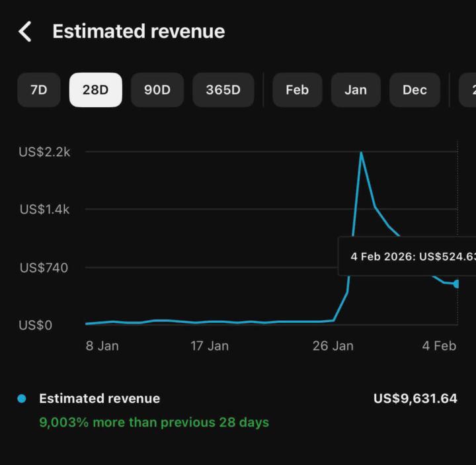Tap the 9,003% more comparison text
Screen dimensions: 476x465
154,422
